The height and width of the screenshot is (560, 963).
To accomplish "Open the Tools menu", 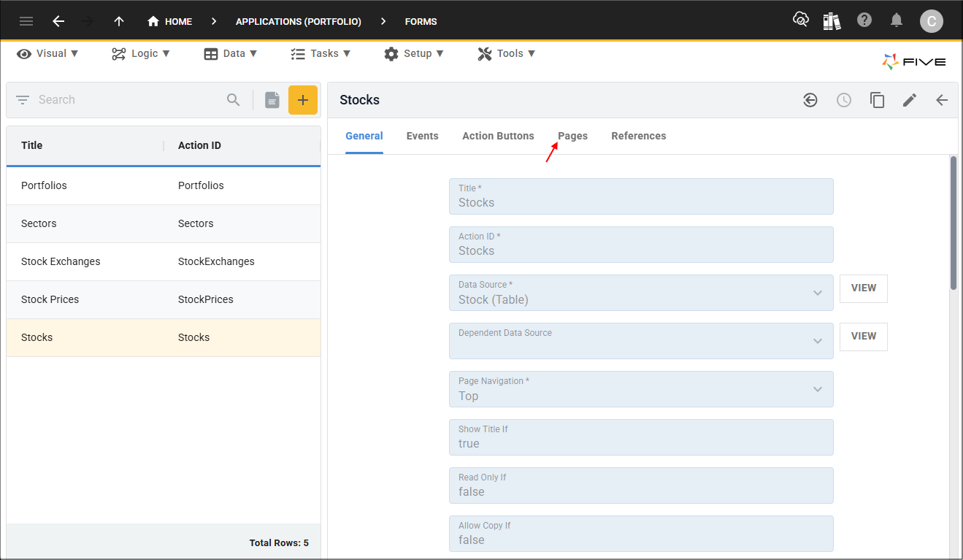I will click(x=507, y=53).
